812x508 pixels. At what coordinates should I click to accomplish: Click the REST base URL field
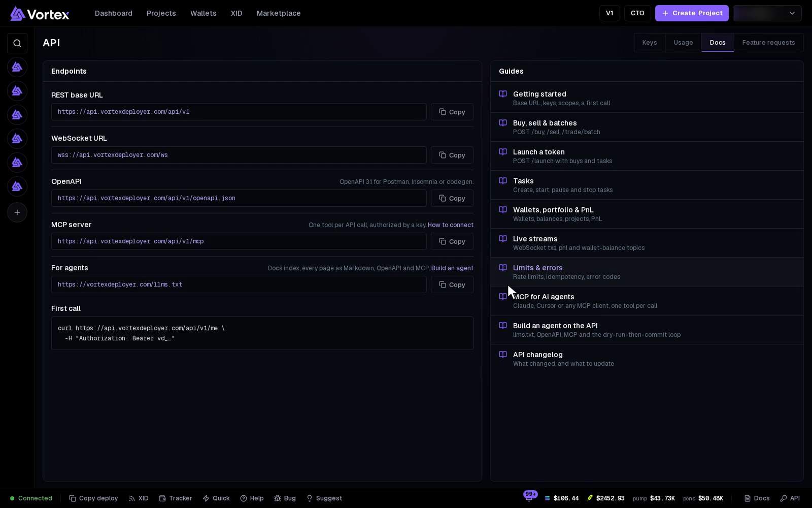click(x=239, y=112)
